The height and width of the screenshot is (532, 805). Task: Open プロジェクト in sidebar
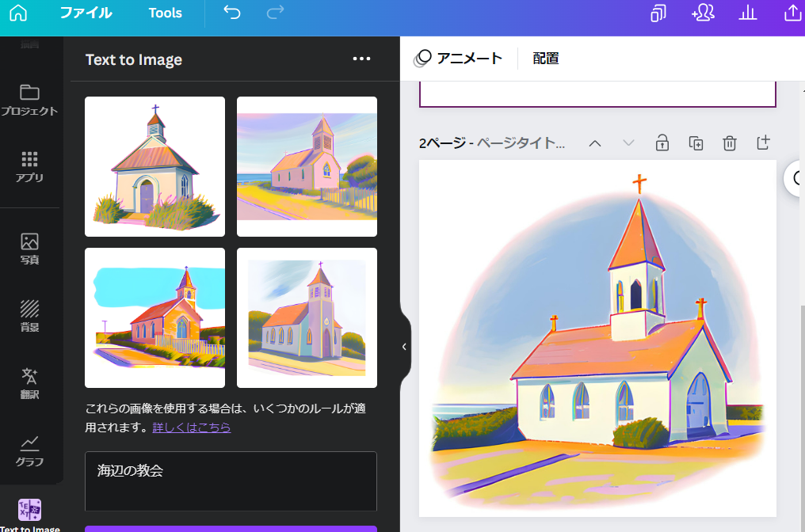coord(30,100)
